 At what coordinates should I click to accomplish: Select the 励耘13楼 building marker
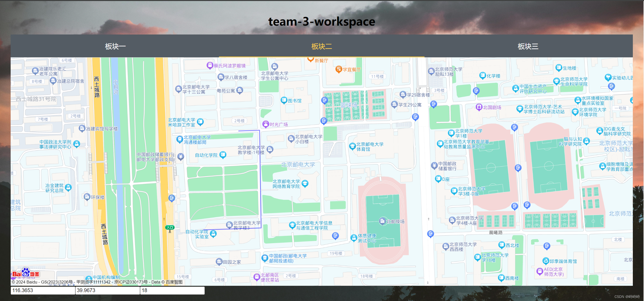pyautogui.click(x=431, y=71)
